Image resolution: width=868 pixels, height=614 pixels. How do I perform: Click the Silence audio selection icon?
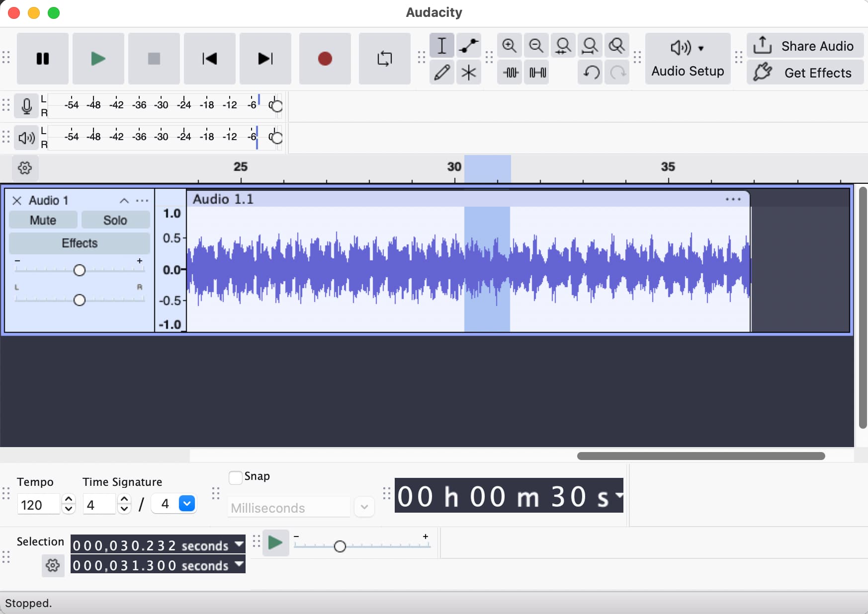click(x=537, y=73)
